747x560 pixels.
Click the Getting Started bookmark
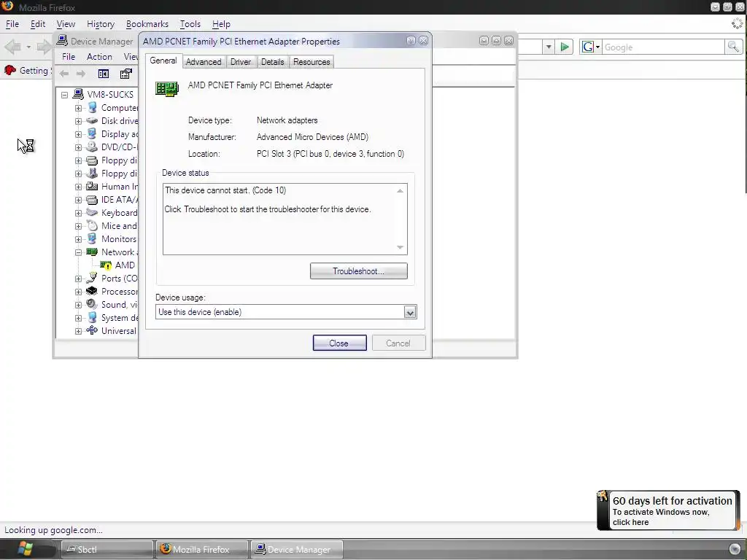tap(27, 71)
